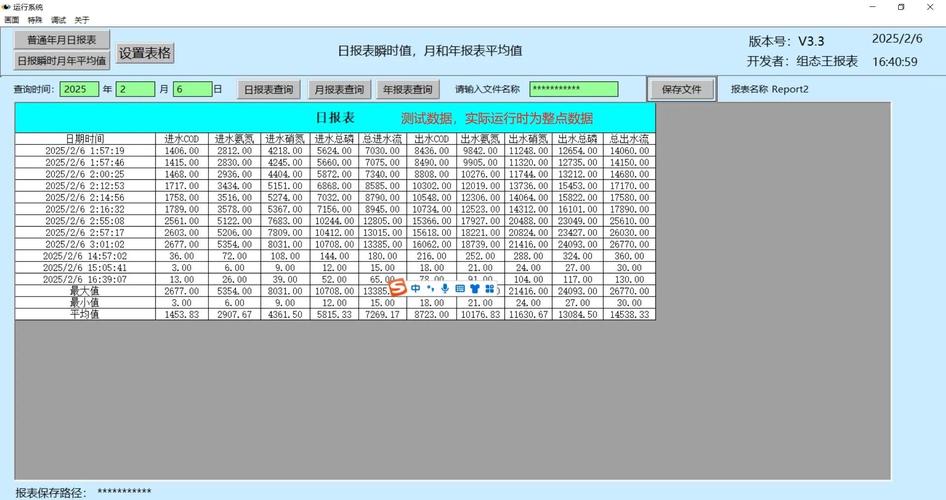
Task: Click the 运行系统 app icon in title bar
Action: (x=7, y=7)
